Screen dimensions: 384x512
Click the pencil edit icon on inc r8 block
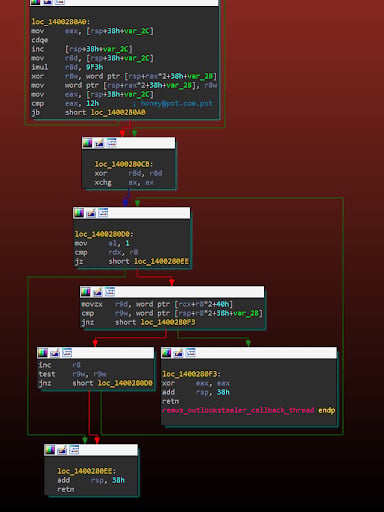(x=54, y=353)
